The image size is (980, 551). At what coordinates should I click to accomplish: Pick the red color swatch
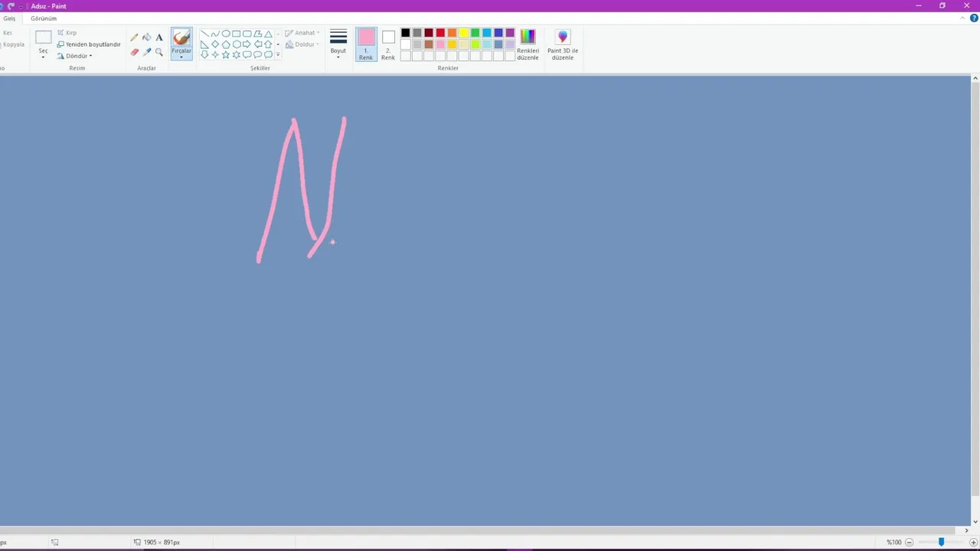coord(440,33)
